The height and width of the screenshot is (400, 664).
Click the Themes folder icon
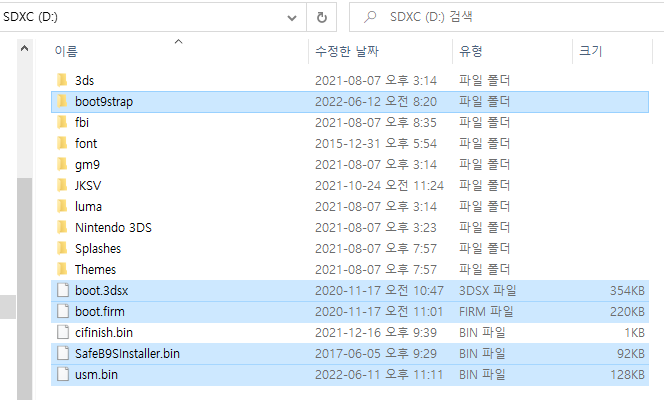coord(62,269)
